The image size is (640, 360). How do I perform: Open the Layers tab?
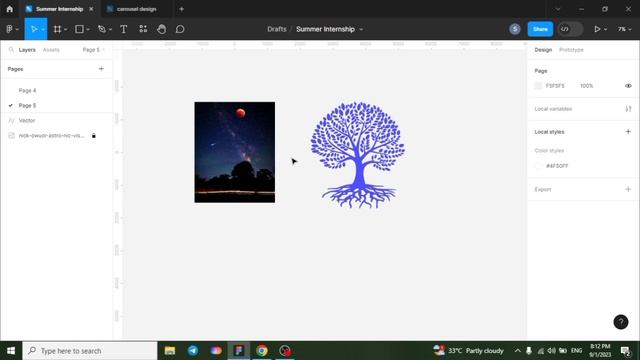tap(27, 50)
